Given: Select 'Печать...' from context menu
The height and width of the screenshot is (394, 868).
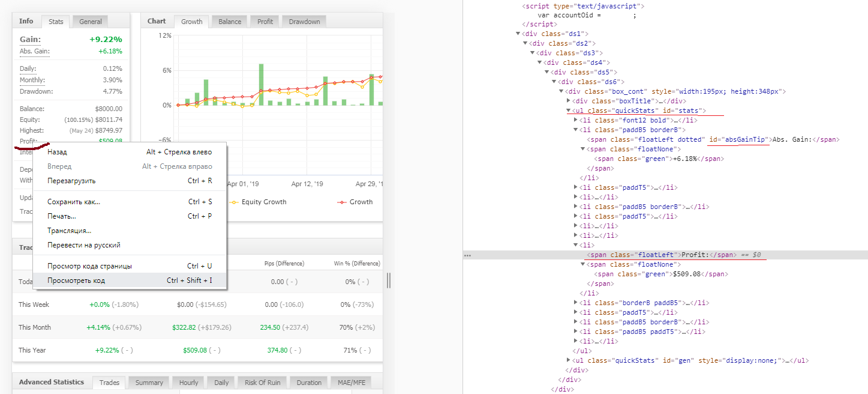Looking at the screenshot, I should tap(130, 216).
